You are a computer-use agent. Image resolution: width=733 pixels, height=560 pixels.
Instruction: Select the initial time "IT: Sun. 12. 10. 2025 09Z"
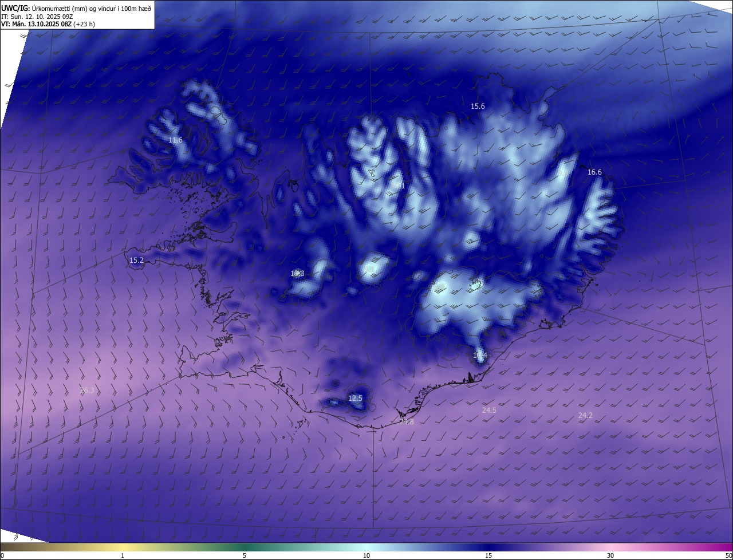37,17
